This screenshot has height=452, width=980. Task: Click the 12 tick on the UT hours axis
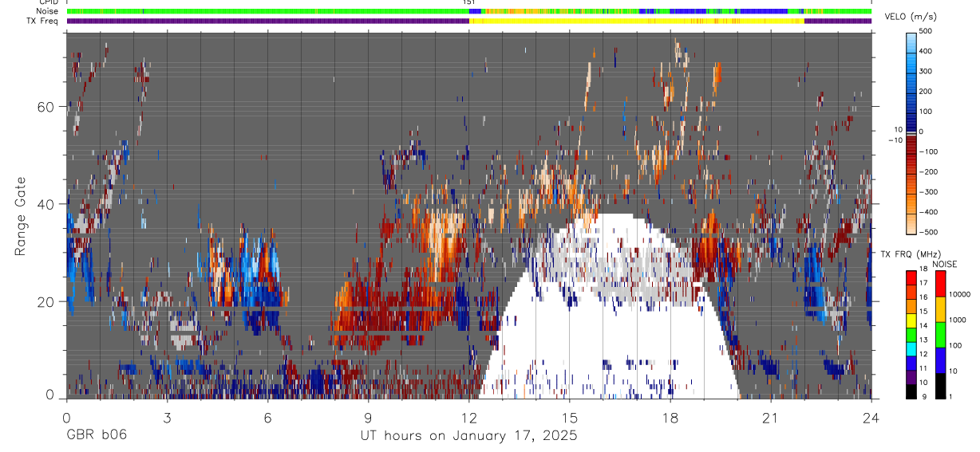pyautogui.click(x=469, y=418)
